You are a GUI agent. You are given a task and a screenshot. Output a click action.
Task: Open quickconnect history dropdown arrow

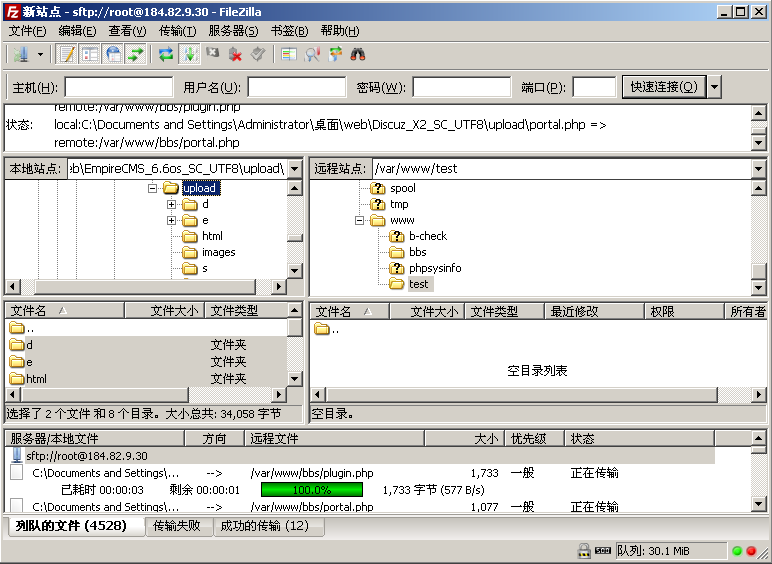coord(714,87)
